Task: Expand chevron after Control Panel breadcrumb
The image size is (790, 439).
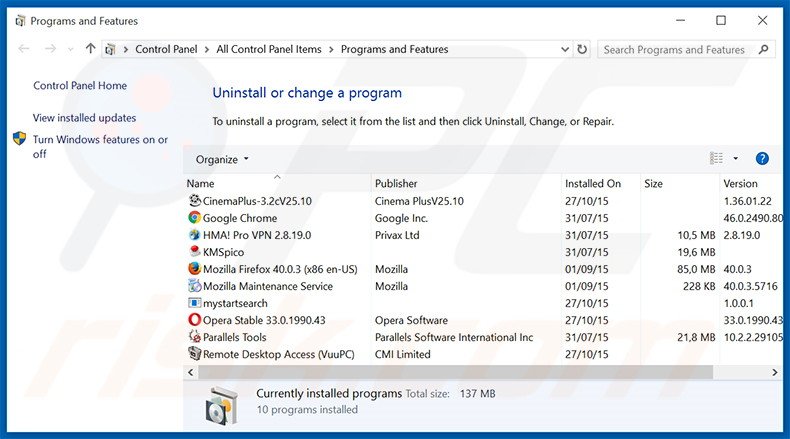Action: point(207,49)
